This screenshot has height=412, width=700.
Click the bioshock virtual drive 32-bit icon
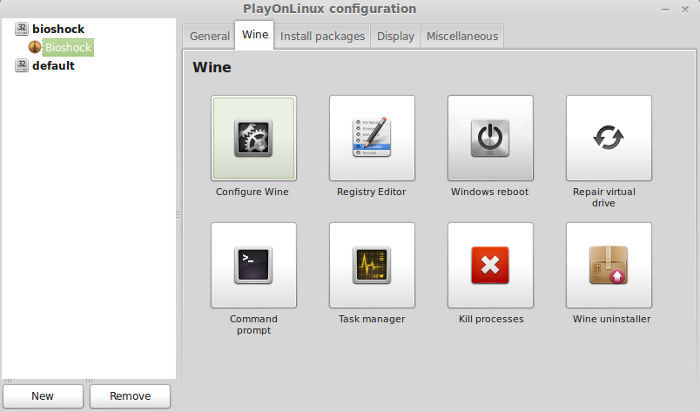tap(21, 29)
